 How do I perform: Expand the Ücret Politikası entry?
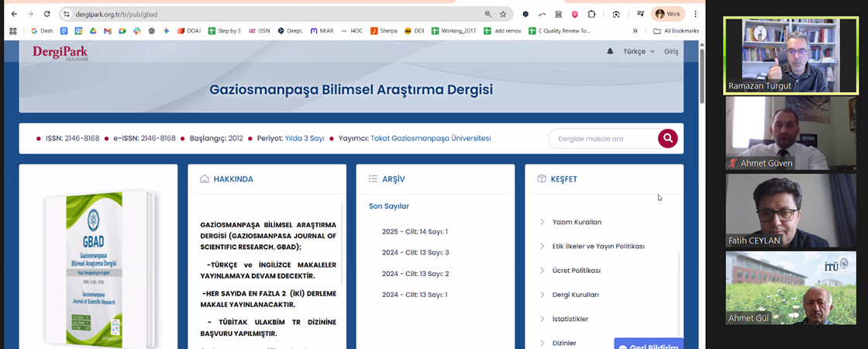576,271
